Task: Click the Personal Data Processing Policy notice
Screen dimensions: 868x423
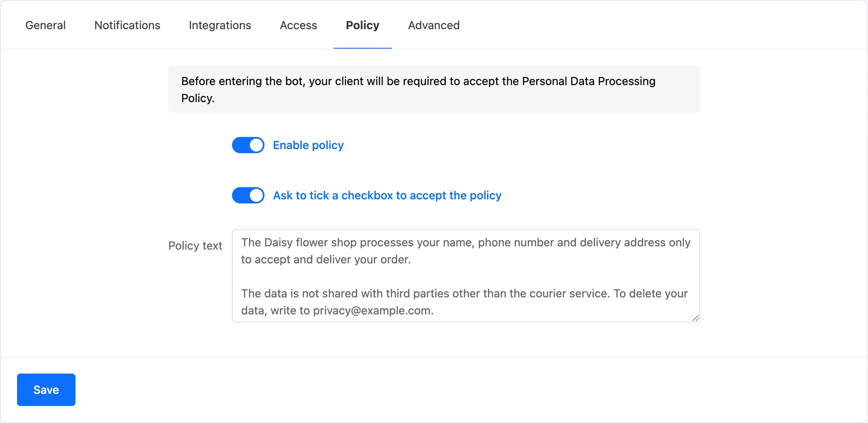Action: 434,89
